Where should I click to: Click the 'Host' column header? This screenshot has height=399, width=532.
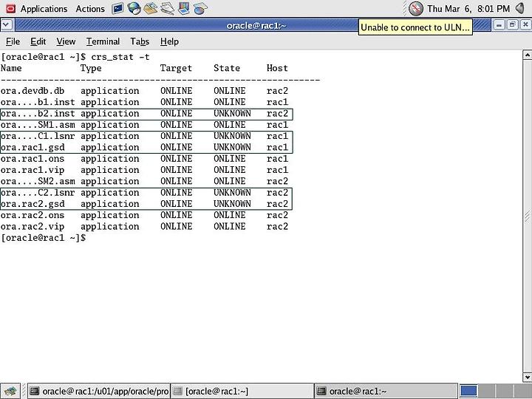point(277,68)
